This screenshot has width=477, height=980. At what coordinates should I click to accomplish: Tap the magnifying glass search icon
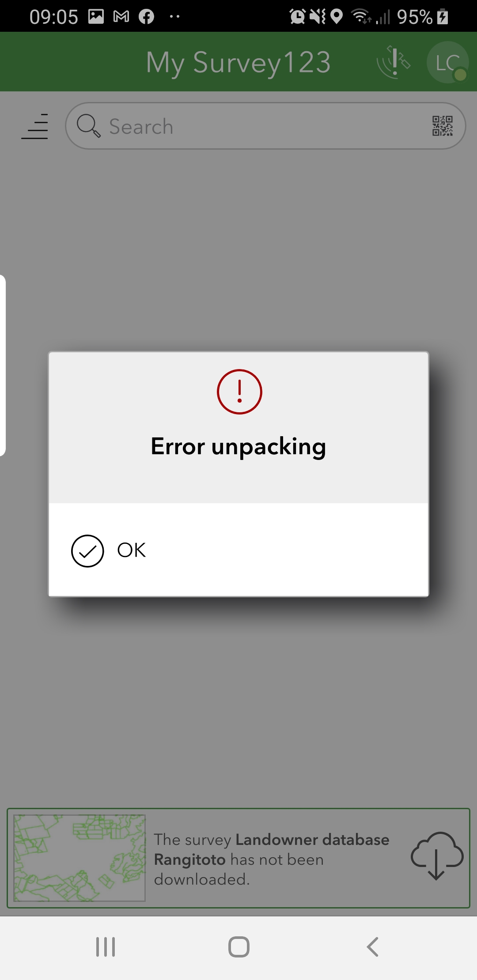(x=88, y=126)
